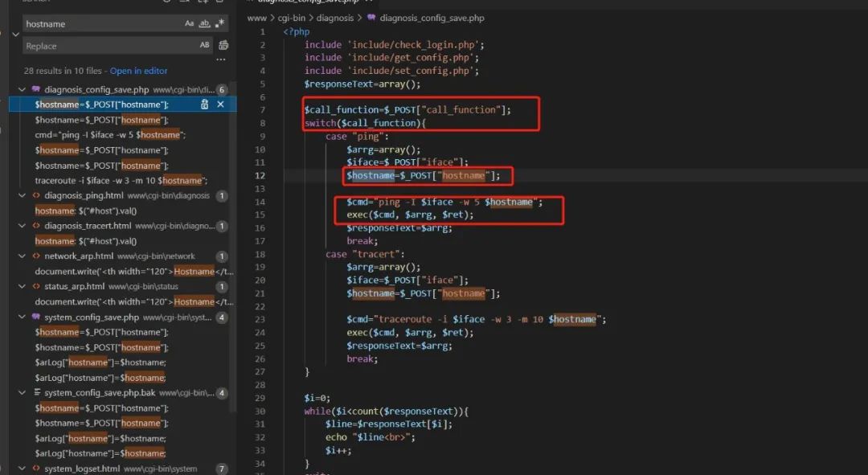868x475 pixels.
Task: Collapse system_config_save.php results group
Action: coord(23,317)
